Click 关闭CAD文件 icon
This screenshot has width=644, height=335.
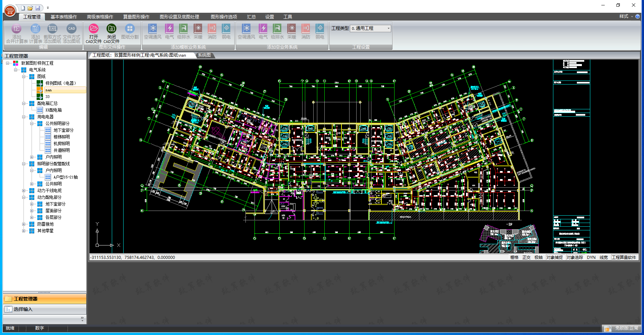pos(111,33)
